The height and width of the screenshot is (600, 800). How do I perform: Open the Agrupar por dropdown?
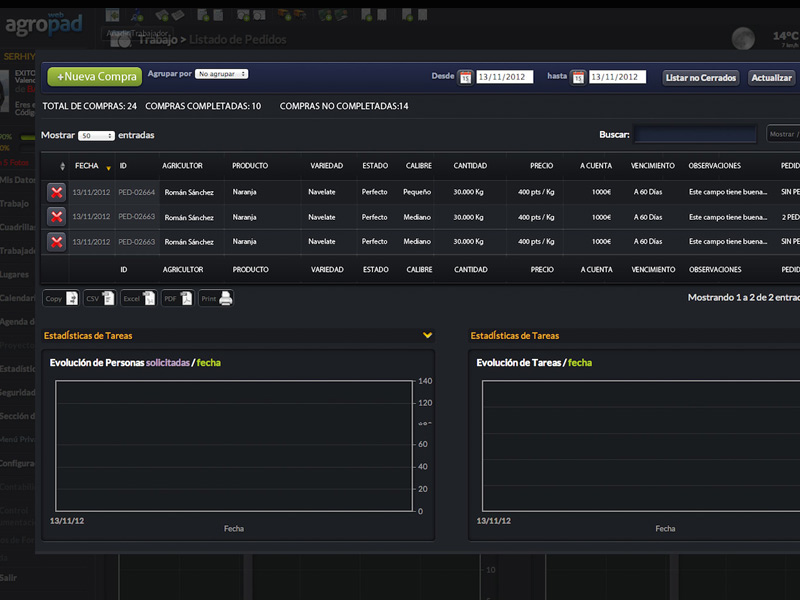(221, 74)
